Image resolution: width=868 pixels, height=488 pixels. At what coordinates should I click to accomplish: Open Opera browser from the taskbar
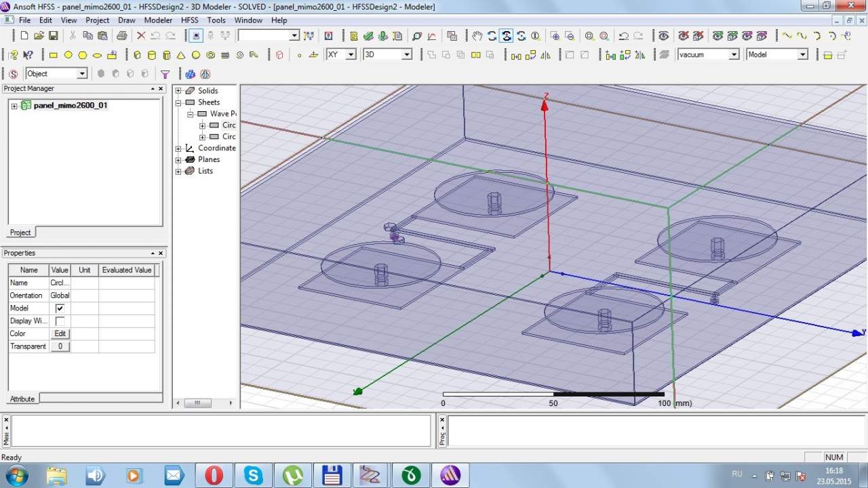[214, 475]
